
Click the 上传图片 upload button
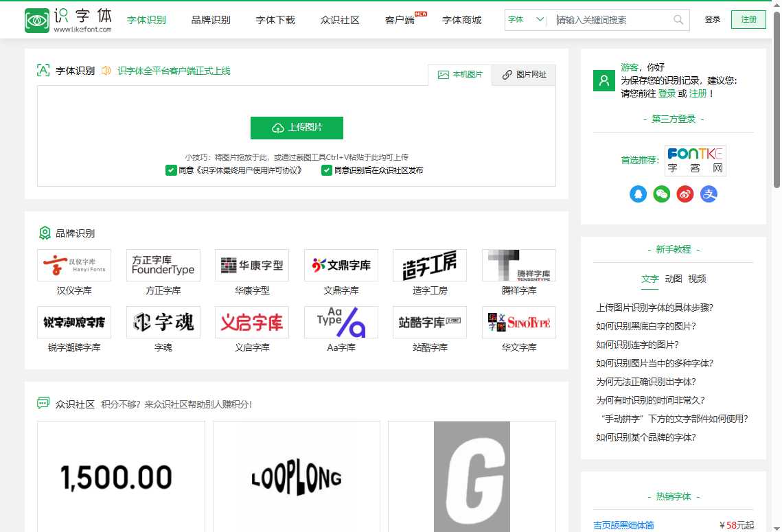(x=296, y=128)
